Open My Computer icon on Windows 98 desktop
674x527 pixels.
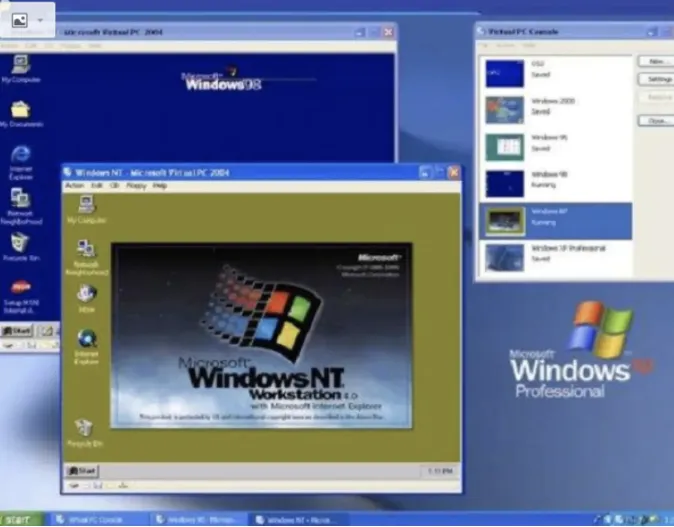point(21,68)
